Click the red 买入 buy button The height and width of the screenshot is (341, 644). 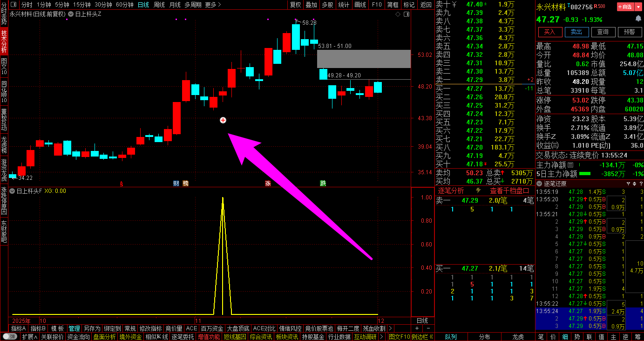point(550,32)
